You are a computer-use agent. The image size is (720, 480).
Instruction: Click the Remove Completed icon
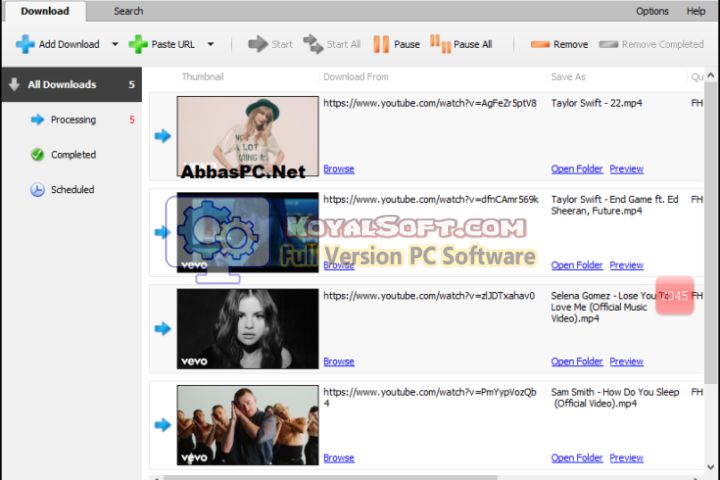coord(608,45)
